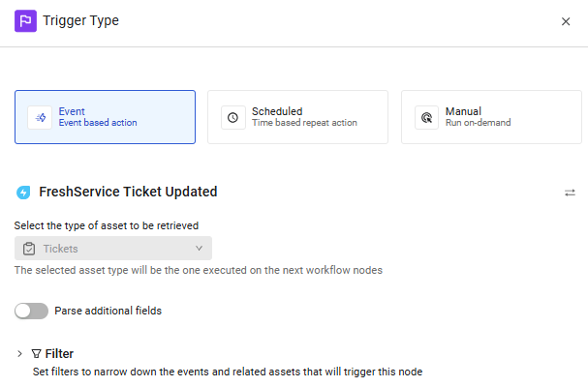Click the FreshService Ticket Updated title

(128, 192)
